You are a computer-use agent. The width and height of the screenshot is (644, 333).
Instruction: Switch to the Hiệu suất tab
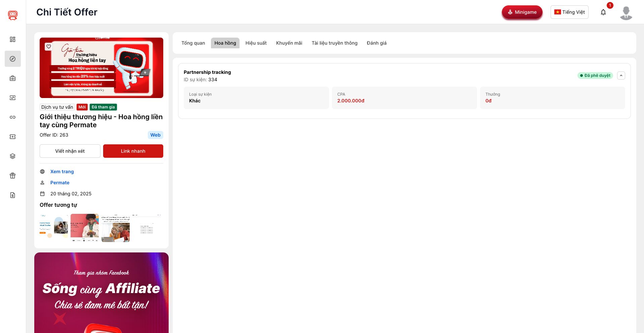click(x=256, y=43)
